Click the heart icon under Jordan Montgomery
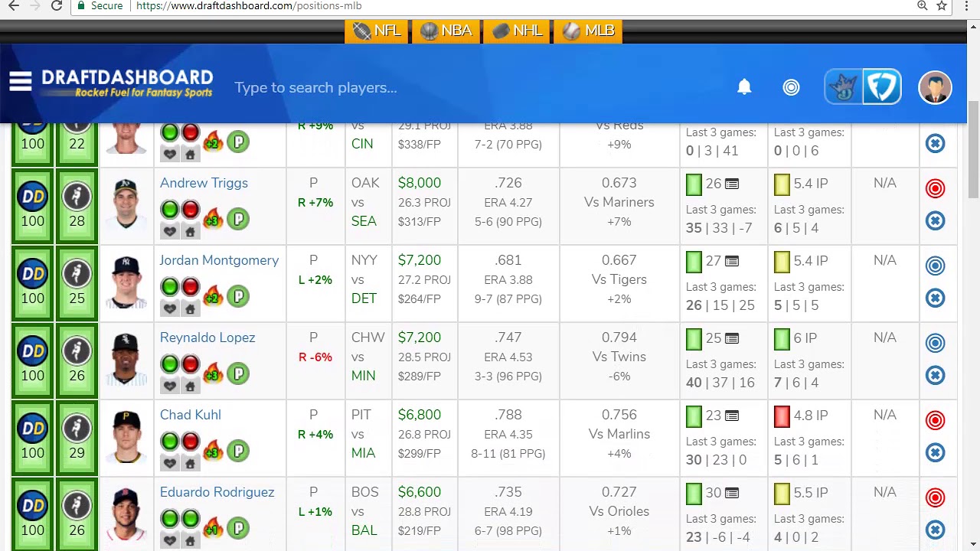Image resolution: width=980 pixels, height=551 pixels. (170, 308)
